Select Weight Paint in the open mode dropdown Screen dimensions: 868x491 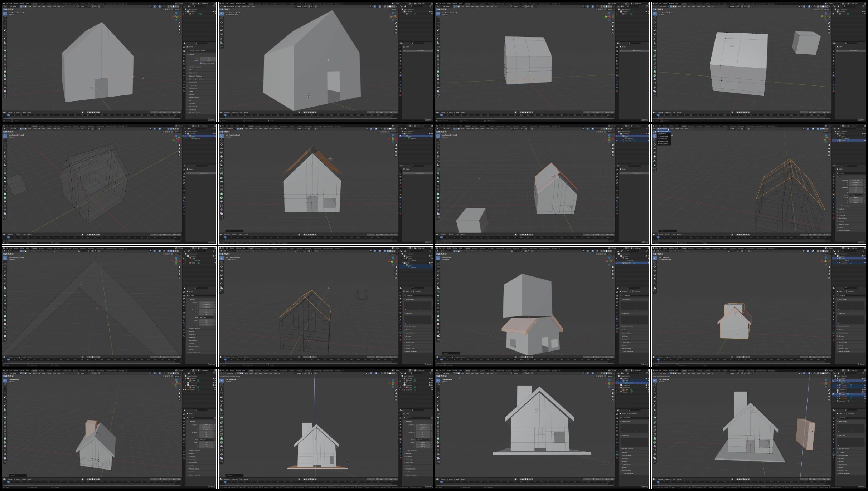[x=664, y=141]
